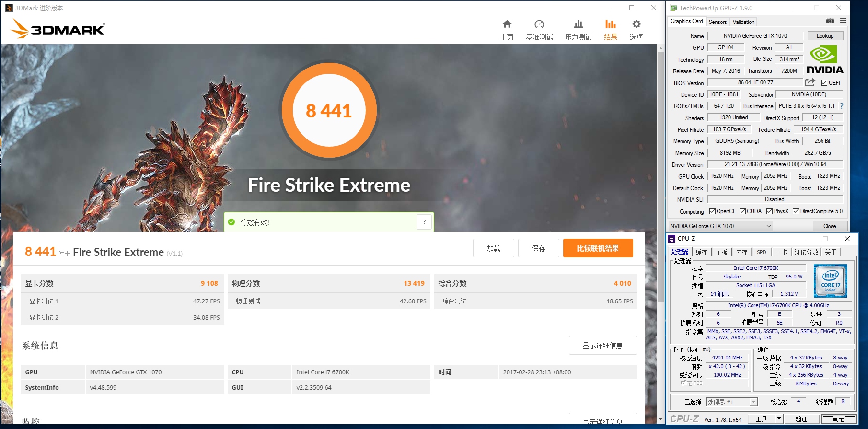Click the 3DMark title bar app icon
The image size is (868, 429).
(x=9, y=8)
